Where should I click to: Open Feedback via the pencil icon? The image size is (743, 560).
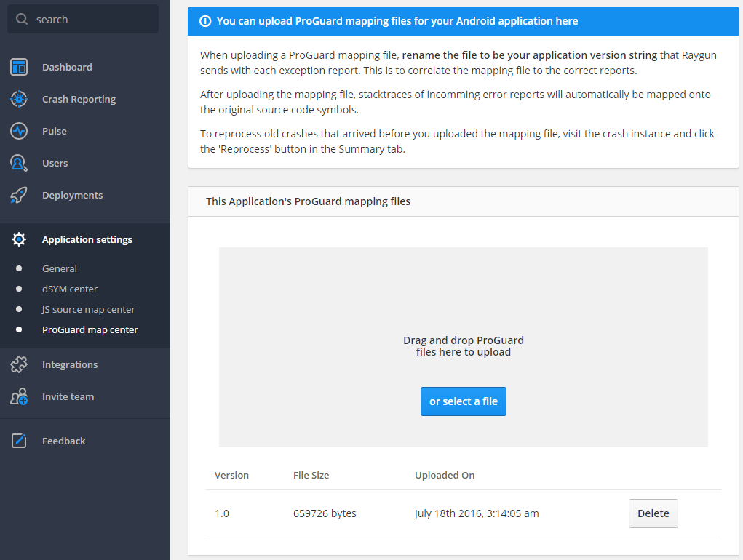point(18,441)
